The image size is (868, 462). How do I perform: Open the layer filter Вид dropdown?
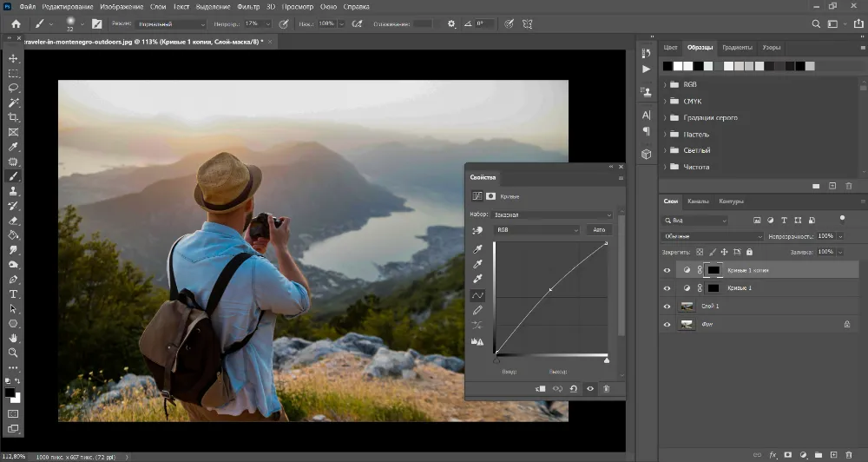(694, 221)
